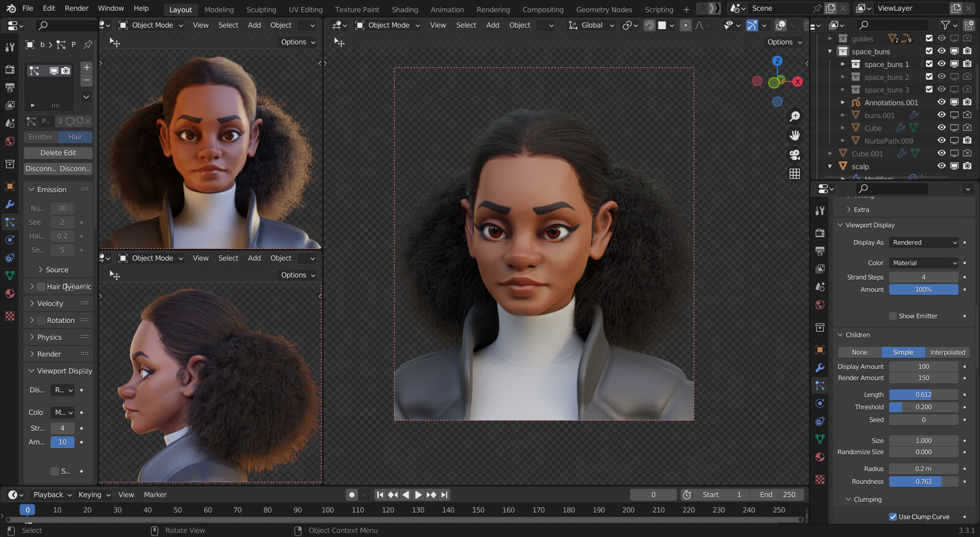The image size is (980, 537).
Task: Adjust the Amount 100% slider
Action: tap(924, 290)
